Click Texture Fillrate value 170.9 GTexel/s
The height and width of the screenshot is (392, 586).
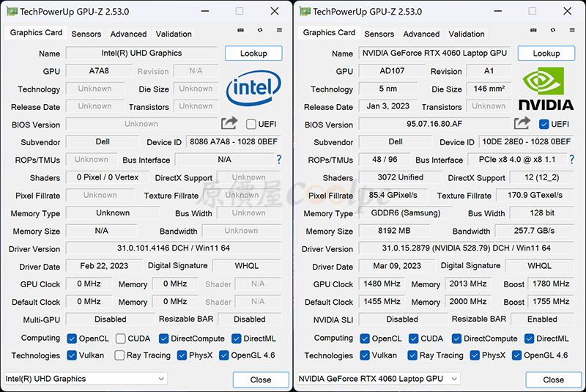[535, 195]
